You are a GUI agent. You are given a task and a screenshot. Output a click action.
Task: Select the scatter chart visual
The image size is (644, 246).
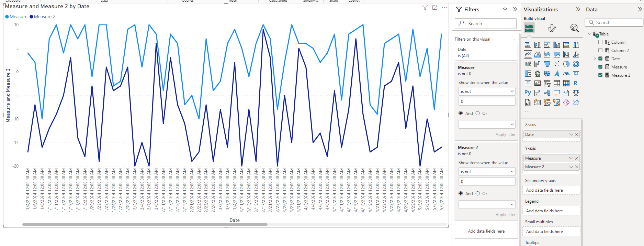[557, 64]
